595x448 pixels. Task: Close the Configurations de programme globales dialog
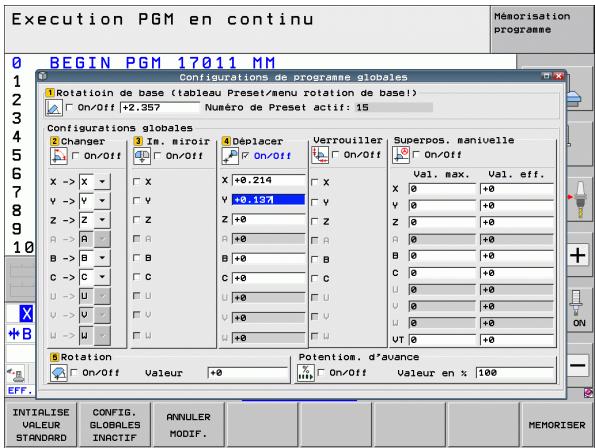point(559,76)
